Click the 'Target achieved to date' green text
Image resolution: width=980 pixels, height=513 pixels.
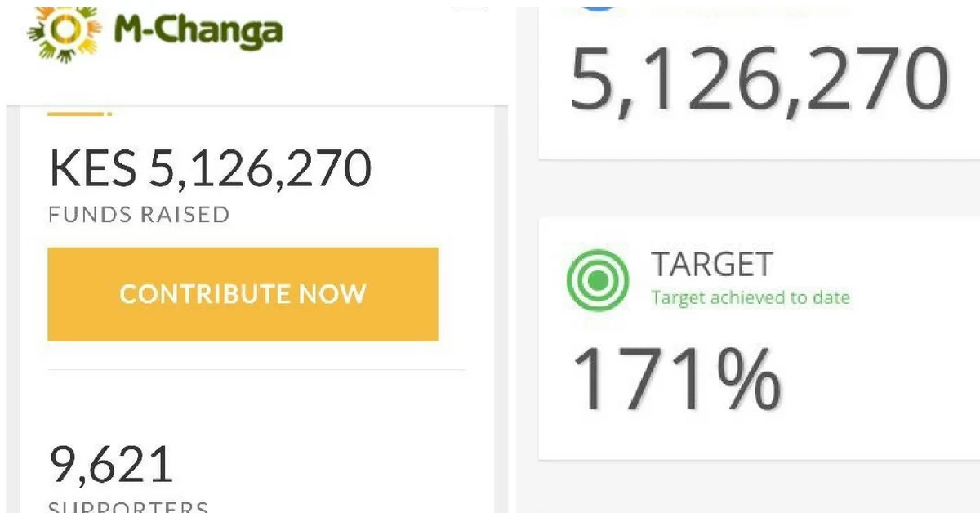751,297
